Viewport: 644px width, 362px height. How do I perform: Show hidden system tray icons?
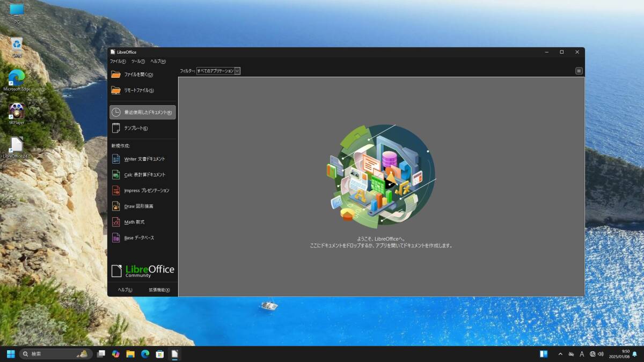(560, 354)
